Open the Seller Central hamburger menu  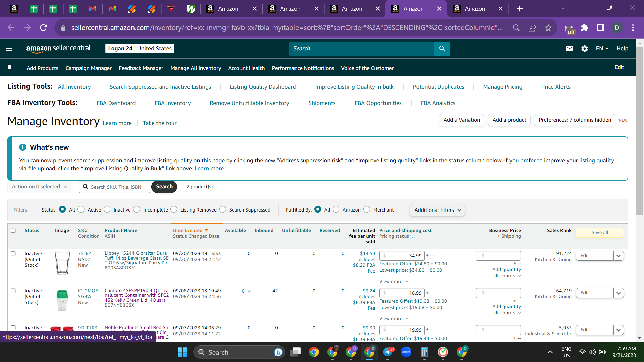pyautogui.click(x=9, y=49)
